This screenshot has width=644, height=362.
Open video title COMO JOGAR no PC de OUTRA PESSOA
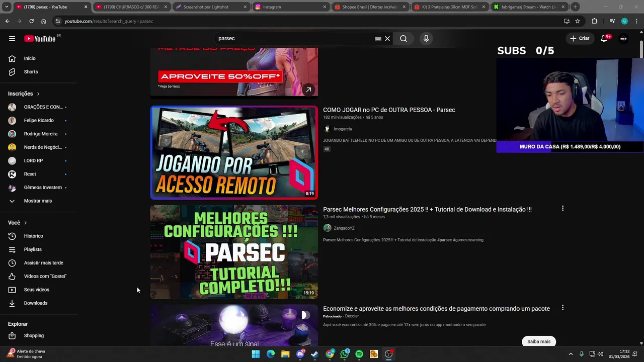pos(389,110)
